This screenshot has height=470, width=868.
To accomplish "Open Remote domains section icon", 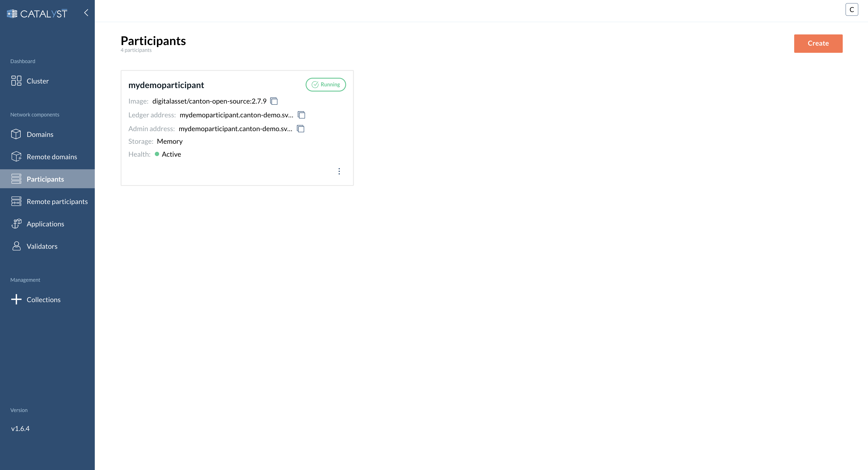I will pos(16,157).
